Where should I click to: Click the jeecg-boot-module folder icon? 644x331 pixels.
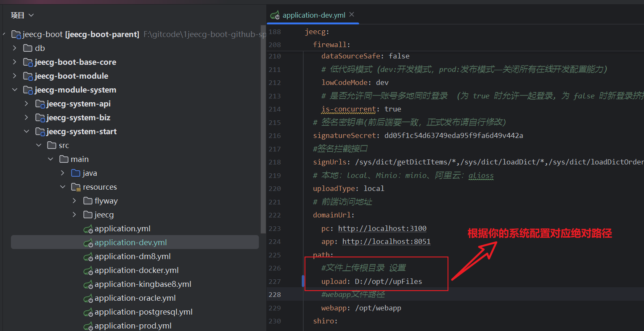(x=28, y=76)
